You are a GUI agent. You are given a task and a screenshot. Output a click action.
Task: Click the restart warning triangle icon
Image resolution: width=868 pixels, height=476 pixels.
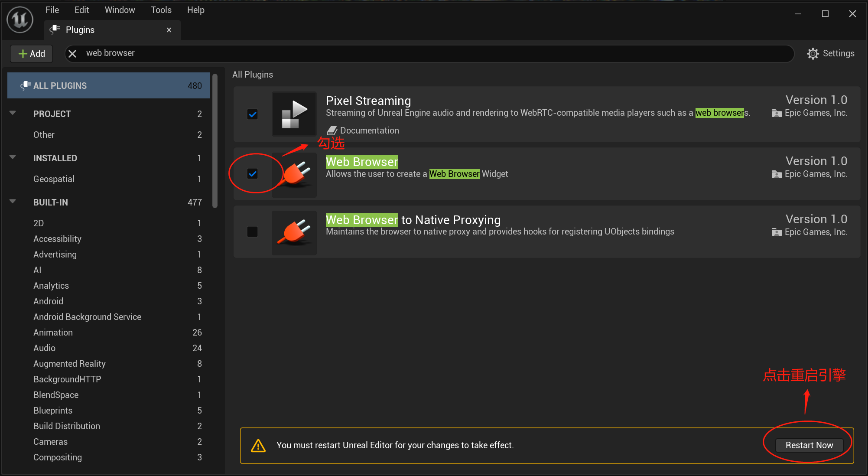coord(258,446)
